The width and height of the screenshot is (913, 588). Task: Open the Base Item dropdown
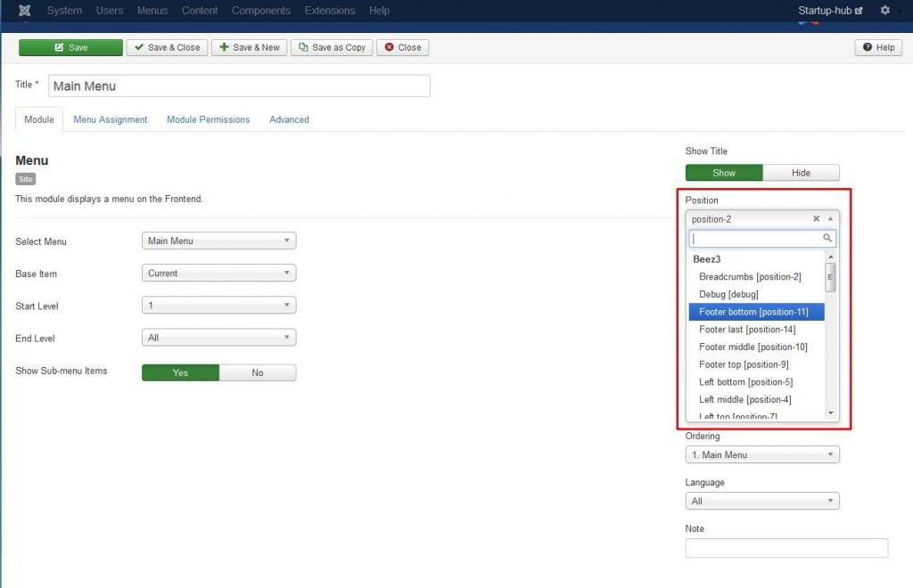click(218, 274)
